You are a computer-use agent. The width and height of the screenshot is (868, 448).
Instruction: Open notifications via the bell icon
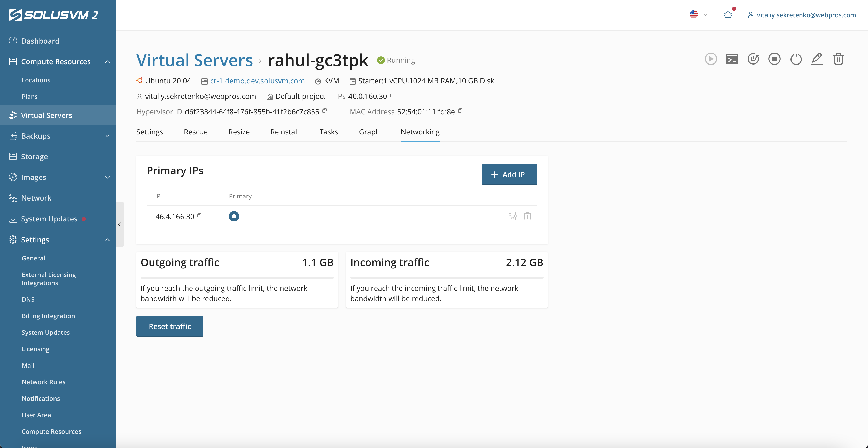[x=728, y=15]
